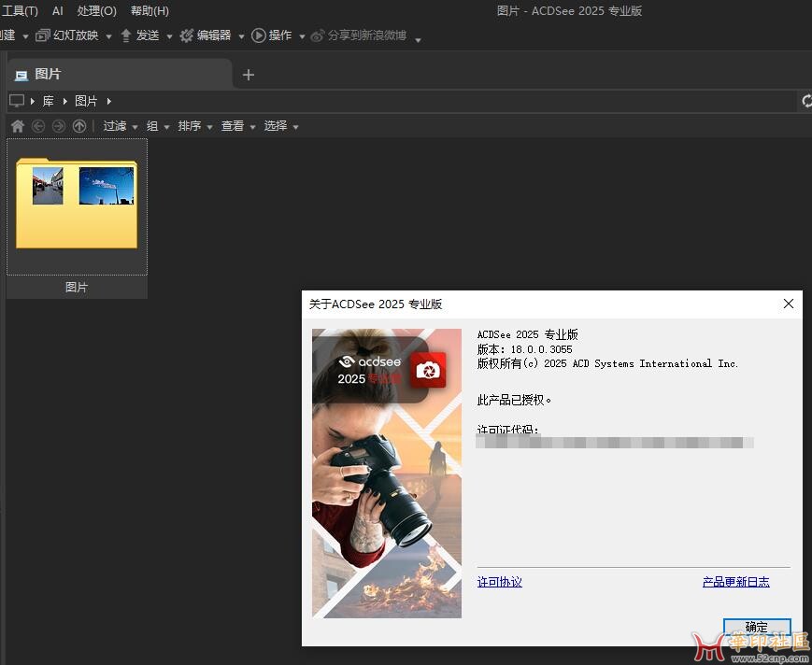Run the 操作 actions tool
Viewport: 812px width, 665px height.
pos(276,35)
